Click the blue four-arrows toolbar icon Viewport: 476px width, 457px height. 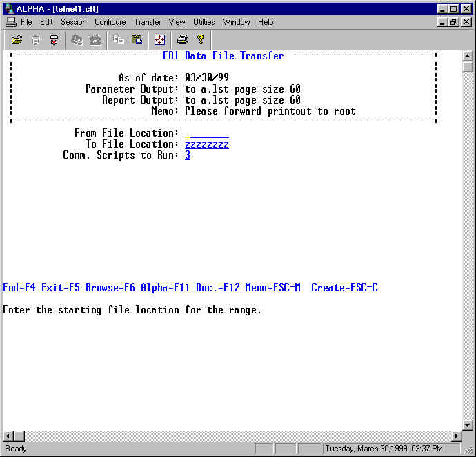159,40
